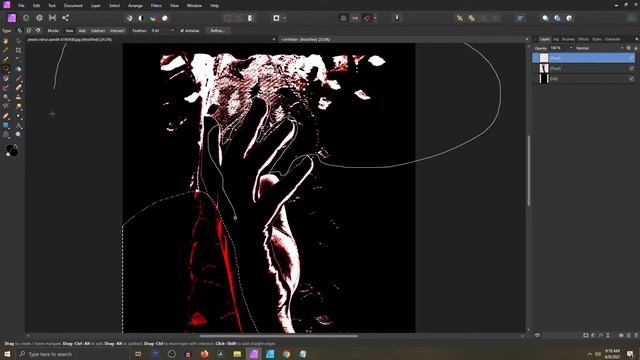The image size is (640, 360).
Task: Set selection mode to Add
Action: [x=82, y=31]
